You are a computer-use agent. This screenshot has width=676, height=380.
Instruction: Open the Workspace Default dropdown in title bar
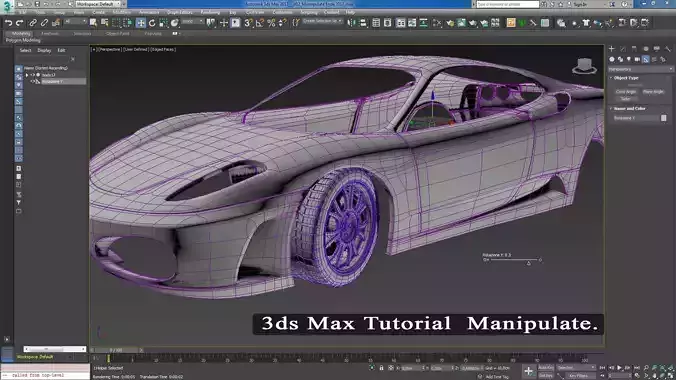coord(98,4)
